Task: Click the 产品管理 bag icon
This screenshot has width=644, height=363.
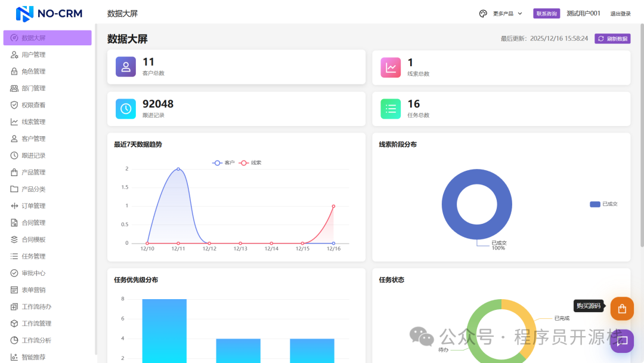Action: [14, 173]
